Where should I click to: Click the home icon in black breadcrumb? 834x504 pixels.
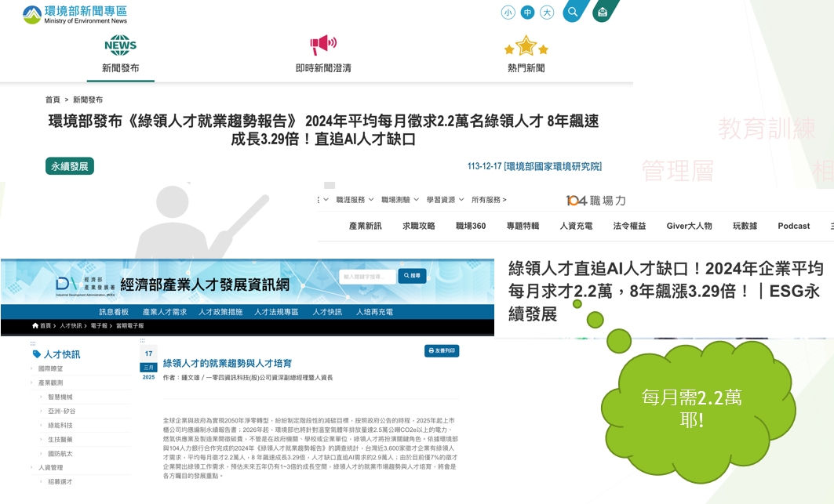(36, 325)
